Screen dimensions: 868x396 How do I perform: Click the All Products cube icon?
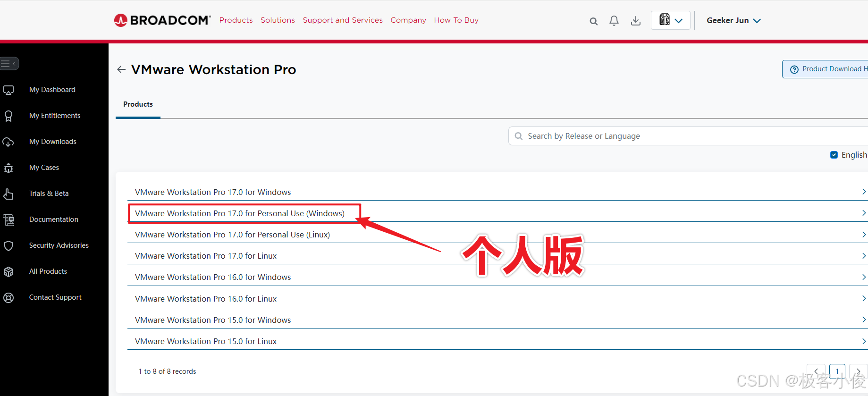[x=8, y=271]
